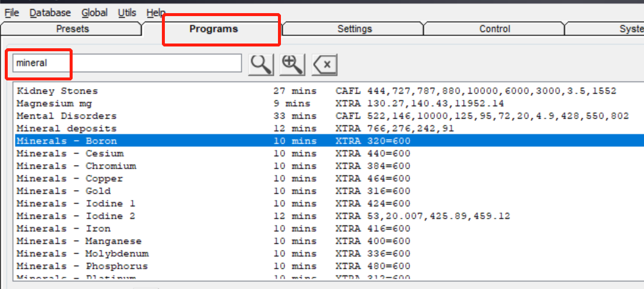This screenshot has width=644, height=289.
Task: Open the File menu
Action: 12,13
